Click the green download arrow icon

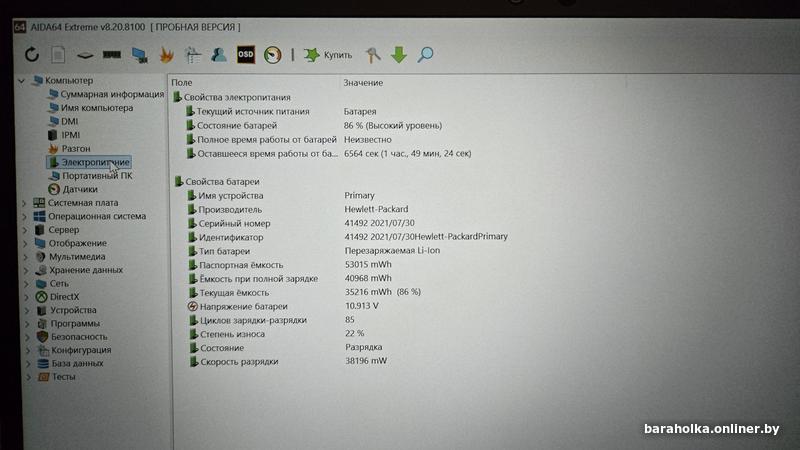point(399,55)
